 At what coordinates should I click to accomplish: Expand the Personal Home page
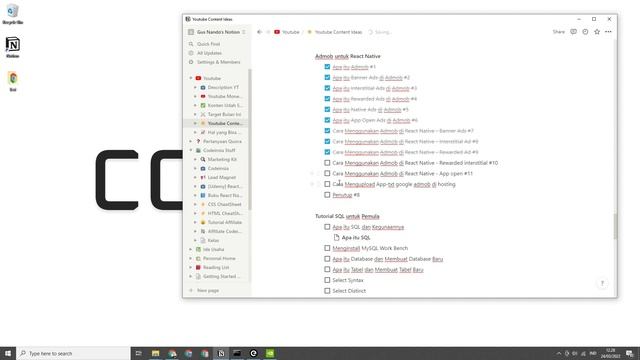pos(191,258)
